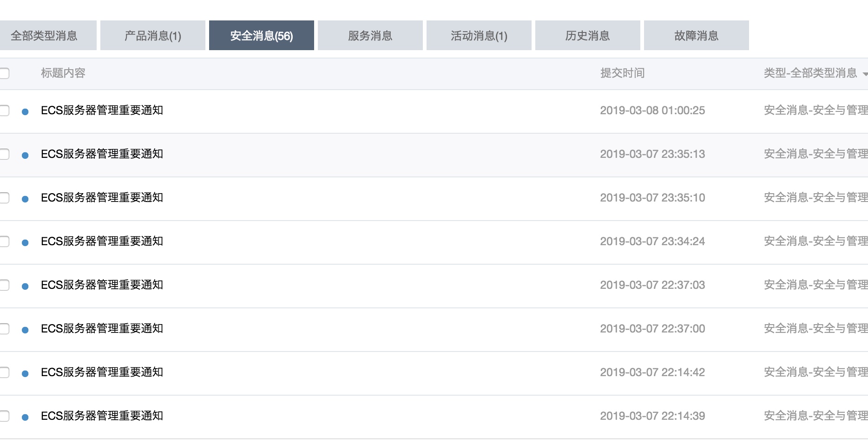Click type 安全消息-安全与管理 in the 01:00:25 row
Screen dimensions: 868x443
coord(816,111)
